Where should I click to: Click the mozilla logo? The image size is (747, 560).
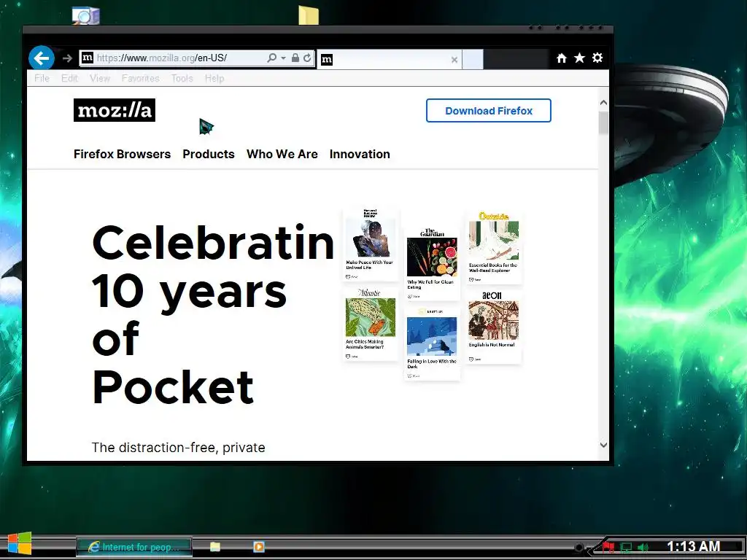coord(115,110)
